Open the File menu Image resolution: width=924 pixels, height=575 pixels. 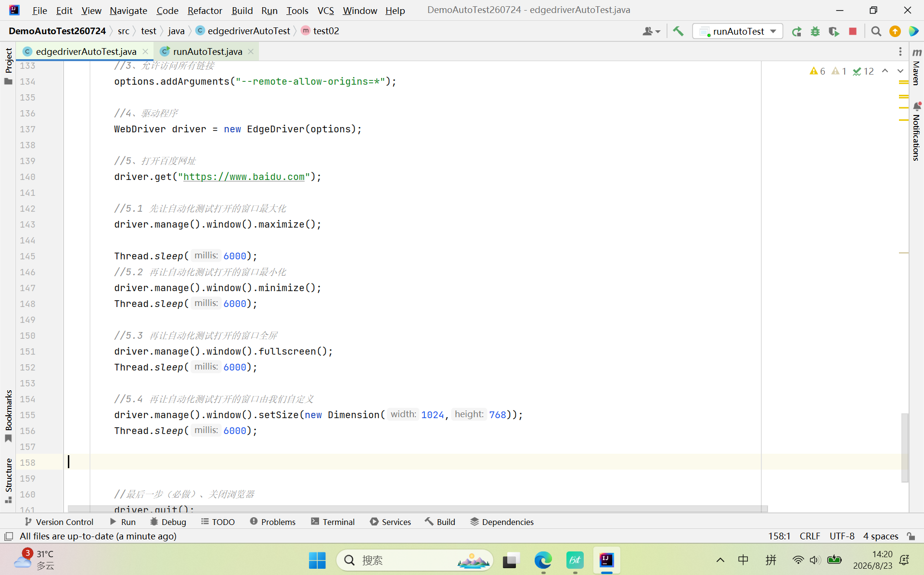39,10
